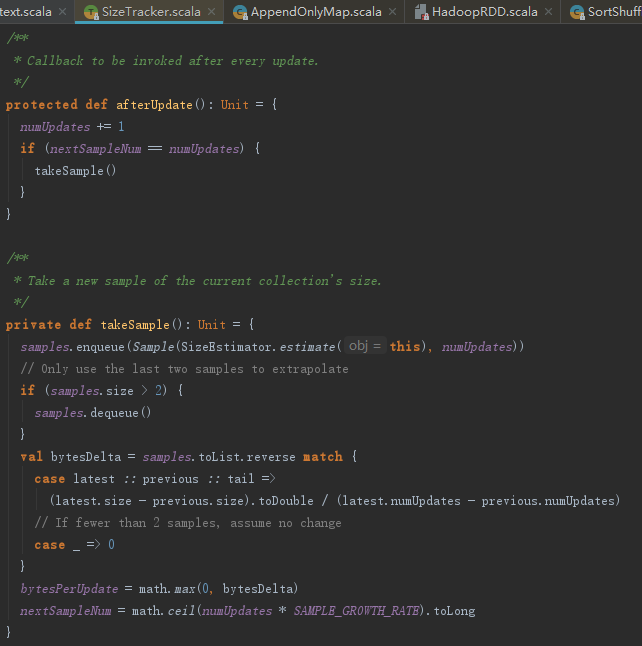Click SizeEstimator in the enqueue line
This screenshot has height=646, width=642.
[x=225, y=347]
